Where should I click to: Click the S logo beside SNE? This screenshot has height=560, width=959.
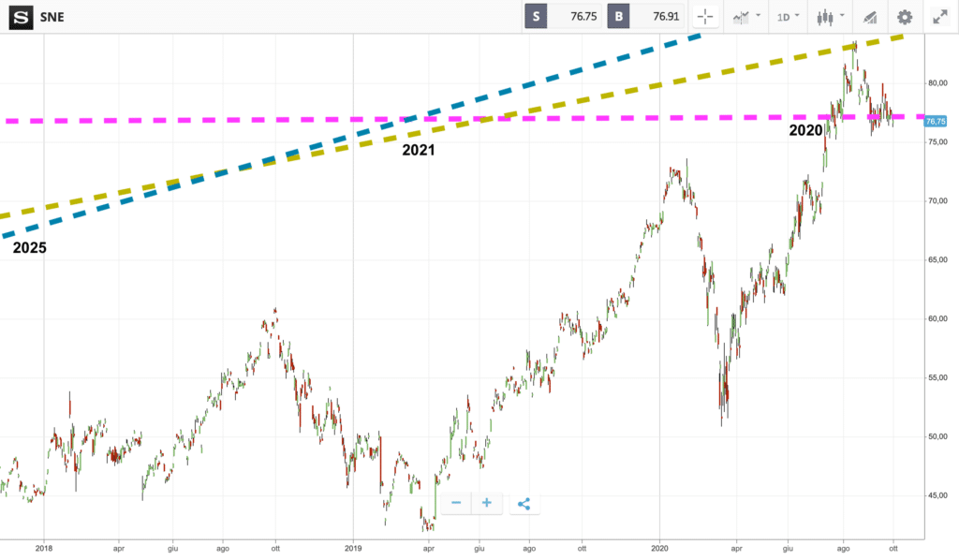tap(21, 17)
